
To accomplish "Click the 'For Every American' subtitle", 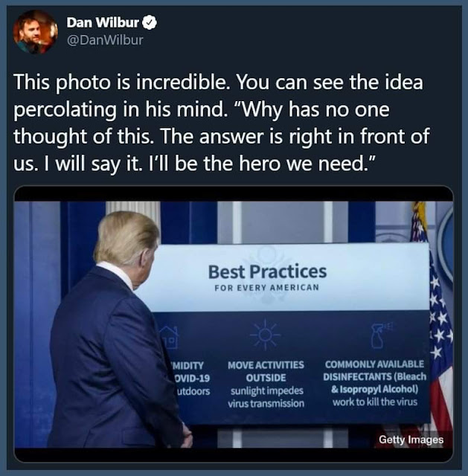I will 266,288.
